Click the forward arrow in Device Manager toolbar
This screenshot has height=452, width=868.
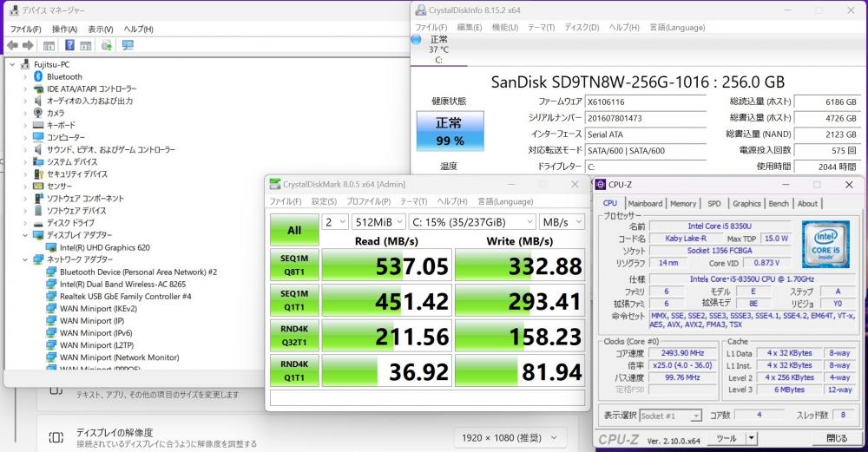pos(28,45)
